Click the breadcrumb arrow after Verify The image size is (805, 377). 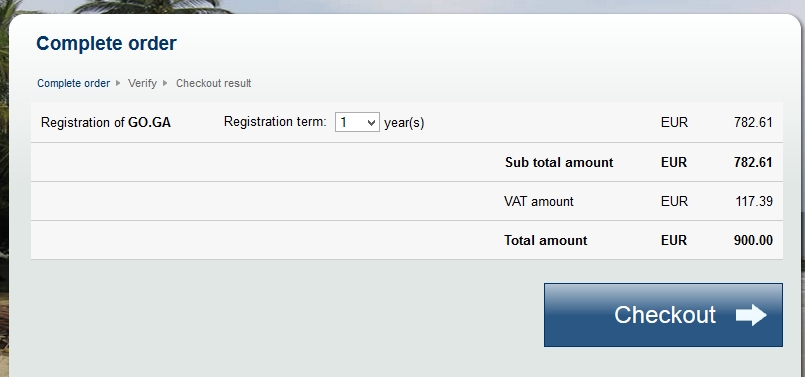165,83
